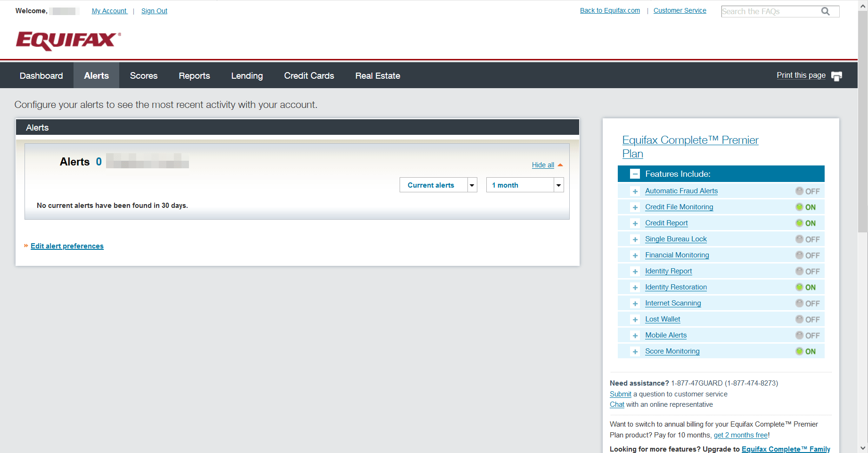
Task: Click Edit alert preferences link
Action: tap(67, 246)
